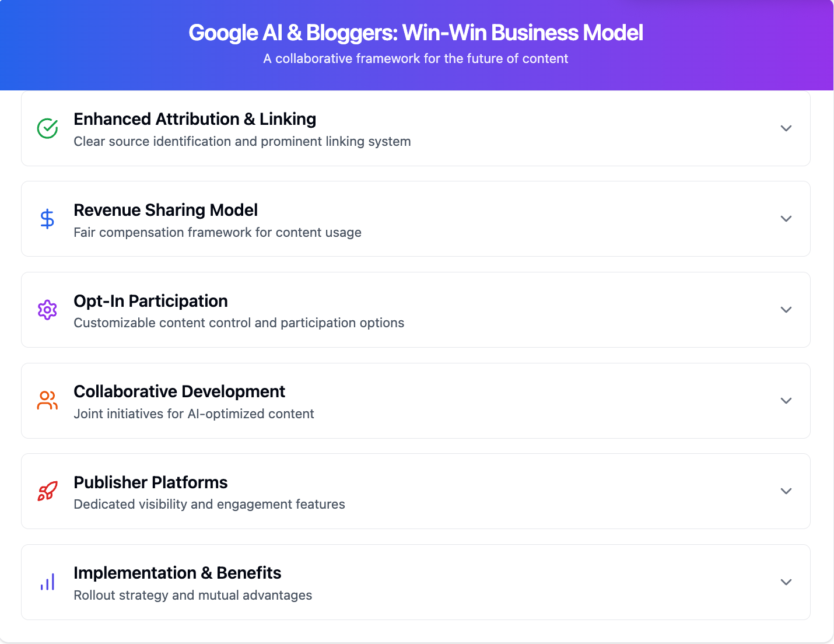Click the green checkmark icon for Enhanced Attribution
The width and height of the screenshot is (834, 644).
[x=47, y=128]
